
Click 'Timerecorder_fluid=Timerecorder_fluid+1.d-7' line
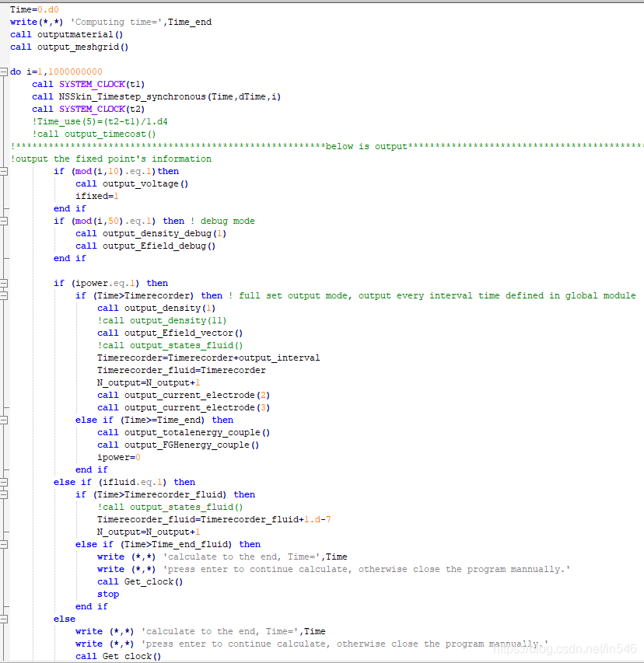point(214,520)
